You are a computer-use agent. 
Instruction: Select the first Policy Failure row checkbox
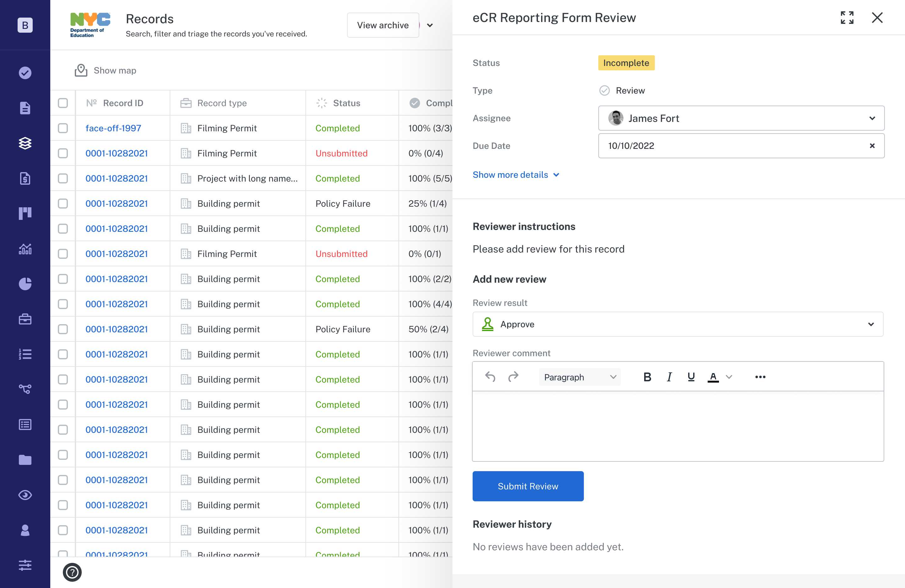63,203
